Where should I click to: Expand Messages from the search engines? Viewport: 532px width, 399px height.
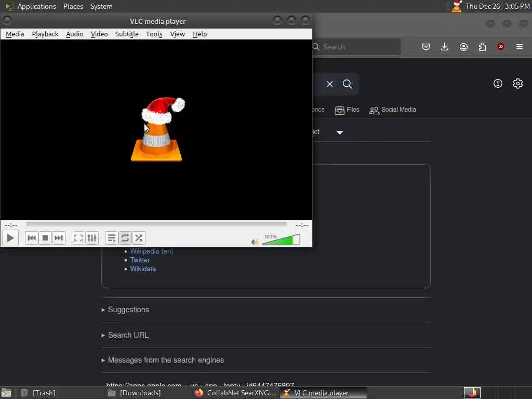point(163,360)
